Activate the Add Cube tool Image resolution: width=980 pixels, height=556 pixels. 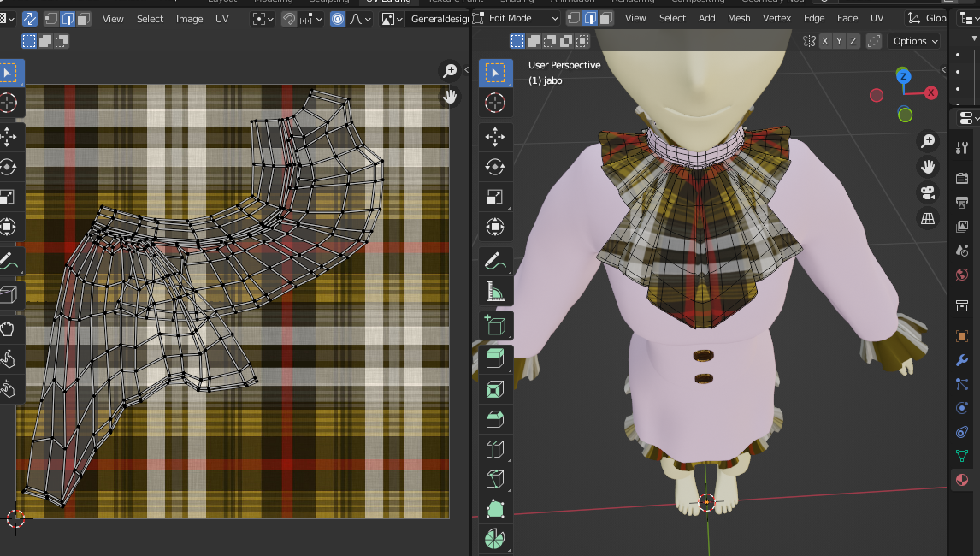(495, 325)
